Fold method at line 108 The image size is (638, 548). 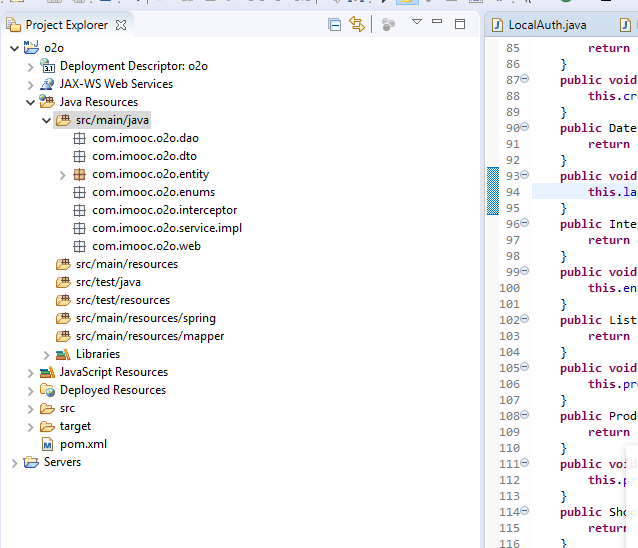coord(525,415)
